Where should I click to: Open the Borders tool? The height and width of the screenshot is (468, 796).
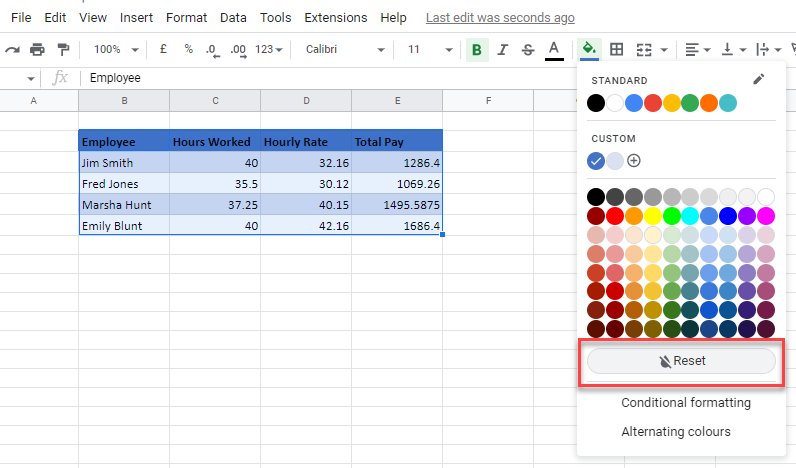click(616, 49)
